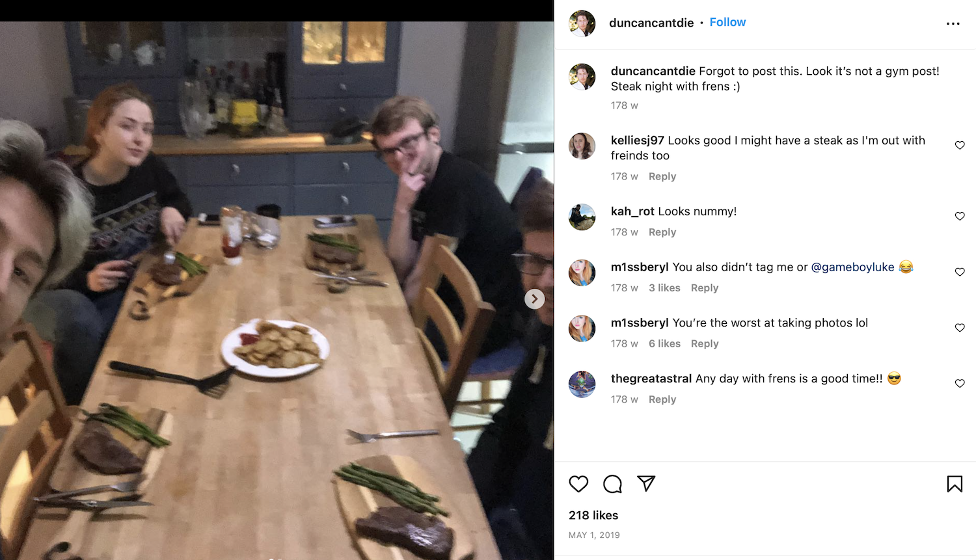Like m1ssberyl's comment about tagging
Screen dimensions: 976x560
960,272
